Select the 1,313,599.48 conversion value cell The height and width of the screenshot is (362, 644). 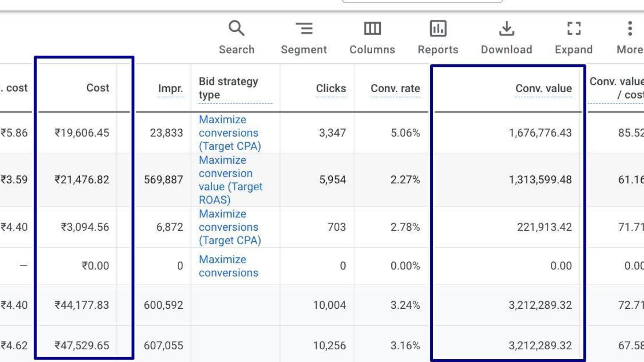[540, 180]
